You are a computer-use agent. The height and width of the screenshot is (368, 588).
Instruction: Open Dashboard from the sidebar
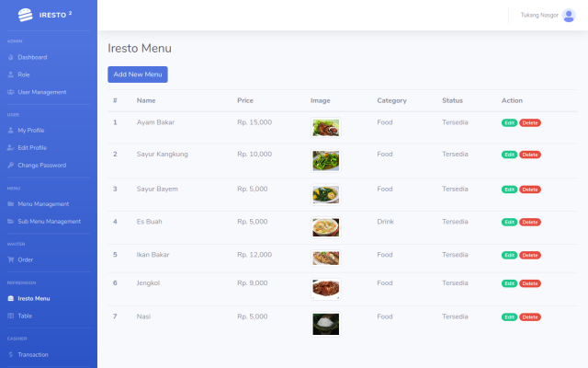(x=32, y=57)
